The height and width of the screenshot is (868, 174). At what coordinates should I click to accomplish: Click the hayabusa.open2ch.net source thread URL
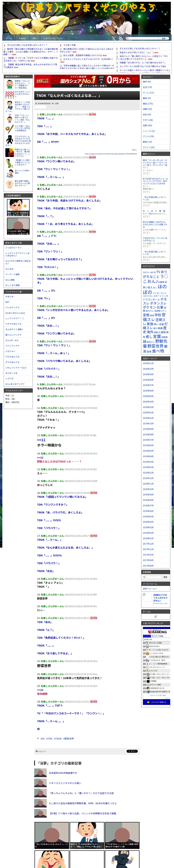point(111,154)
